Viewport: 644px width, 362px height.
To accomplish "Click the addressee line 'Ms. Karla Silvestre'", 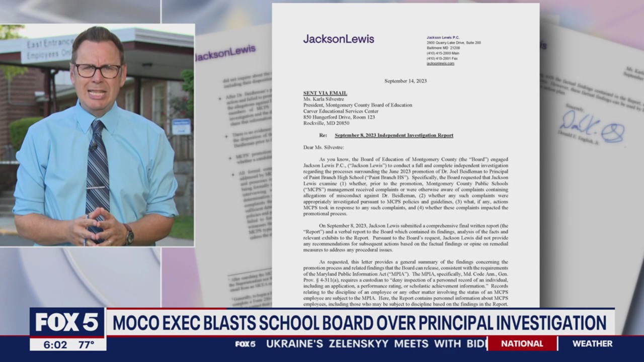I will [324, 99].
